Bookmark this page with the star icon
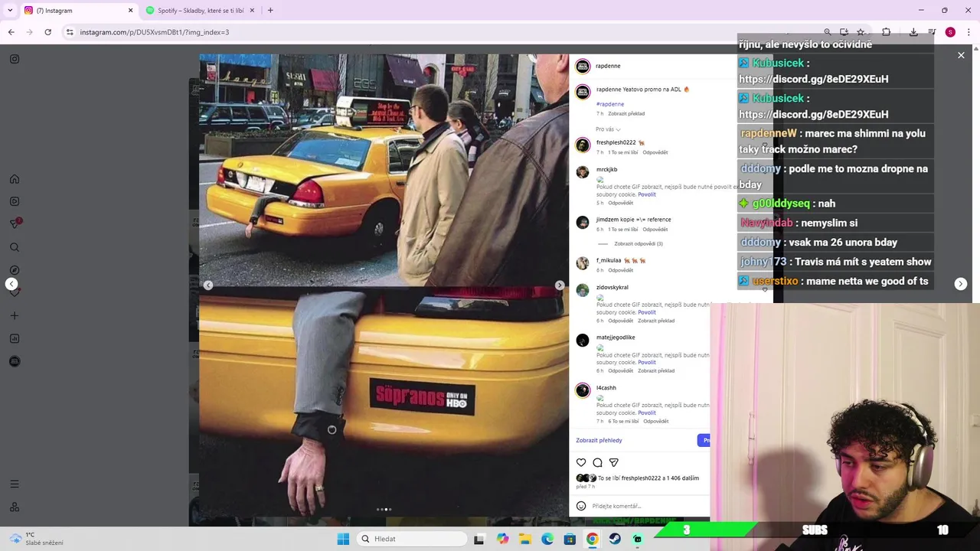Viewport: 980px width, 551px height. coord(861,32)
